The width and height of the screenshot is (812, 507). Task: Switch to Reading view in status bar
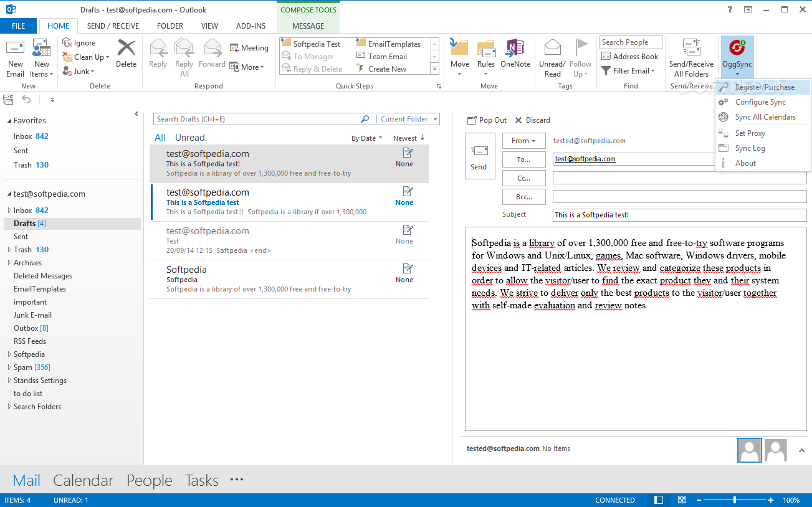pyautogui.click(x=682, y=500)
